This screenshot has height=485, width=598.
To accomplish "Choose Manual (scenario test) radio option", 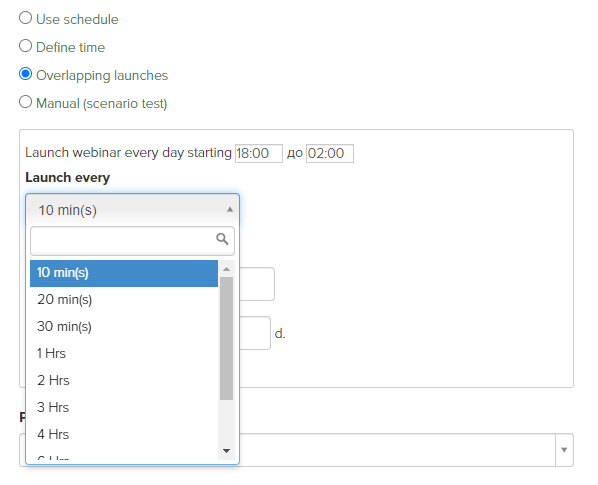I will [26, 102].
